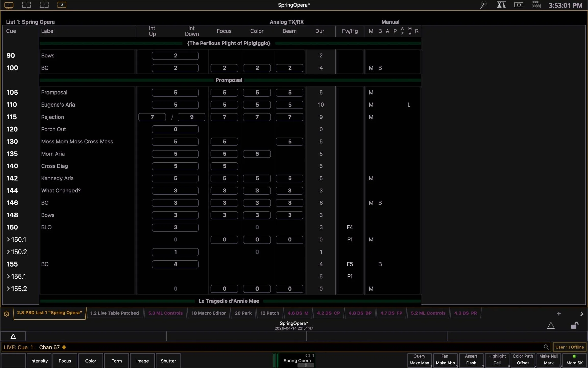Image resolution: width=588 pixels, height=368 pixels.
Task: Click the Shutter parameter button
Action: pos(168,361)
